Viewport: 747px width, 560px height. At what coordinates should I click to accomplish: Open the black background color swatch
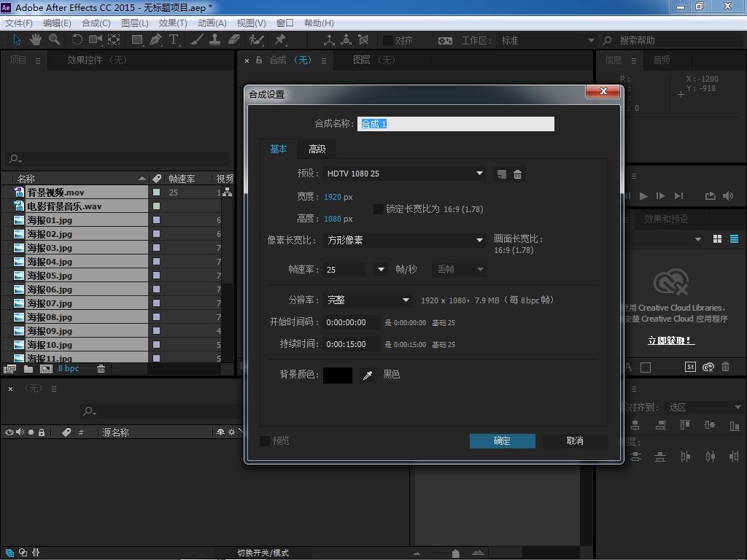tap(338, 376)
